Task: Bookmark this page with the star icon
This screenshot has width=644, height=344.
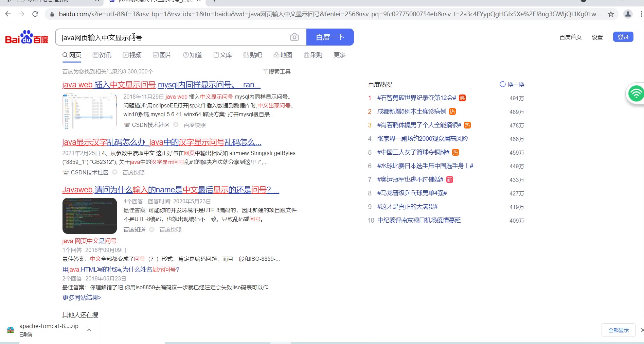Action: coord(611,14)
